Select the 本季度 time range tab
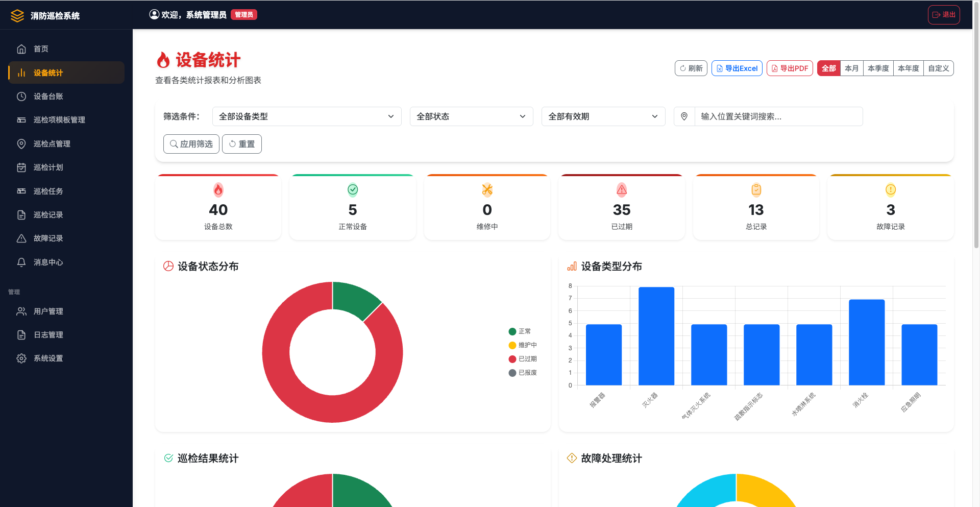This screenshot has height=507, width=980. (878, 68)
